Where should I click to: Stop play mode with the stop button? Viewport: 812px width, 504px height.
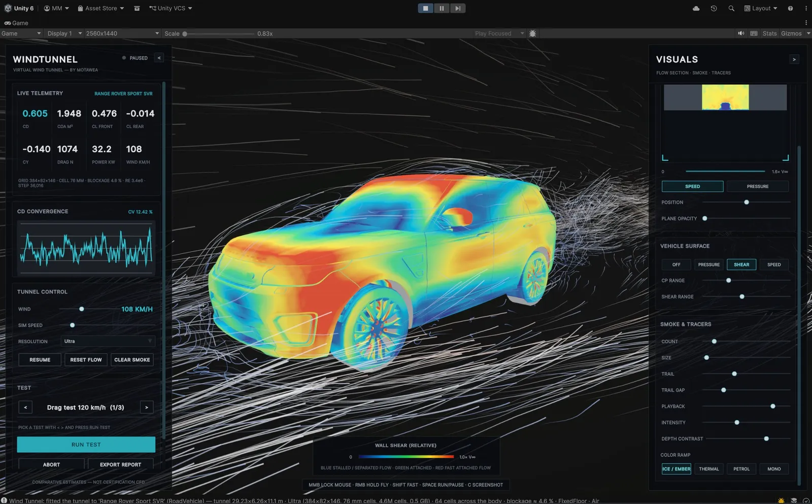pos(425,8)
